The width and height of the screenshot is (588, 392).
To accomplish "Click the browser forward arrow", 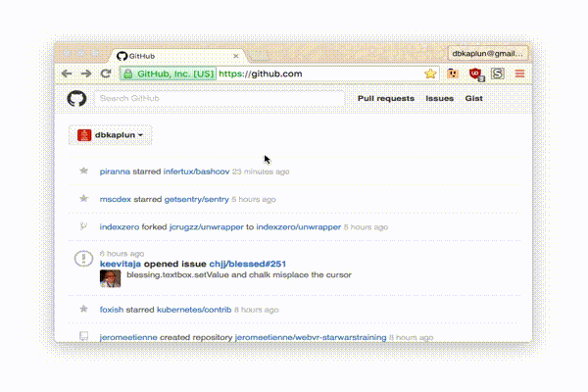I will point(86,73).
